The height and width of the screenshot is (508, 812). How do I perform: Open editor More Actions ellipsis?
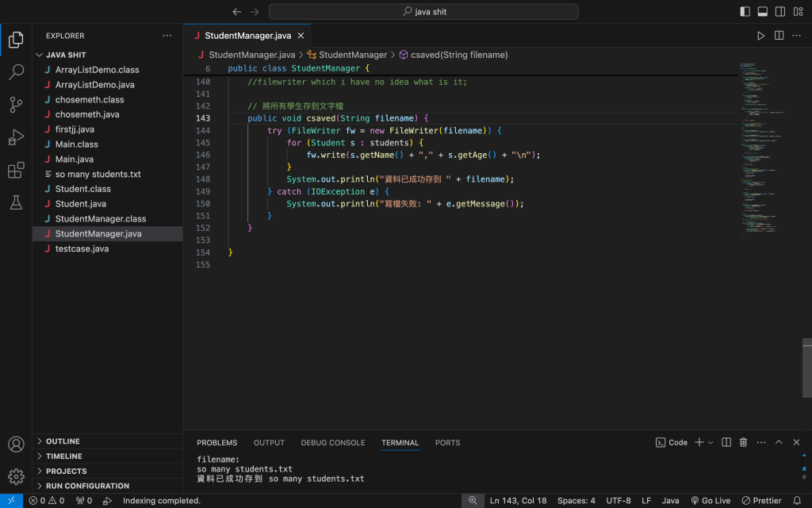click(x=796, y=36)
